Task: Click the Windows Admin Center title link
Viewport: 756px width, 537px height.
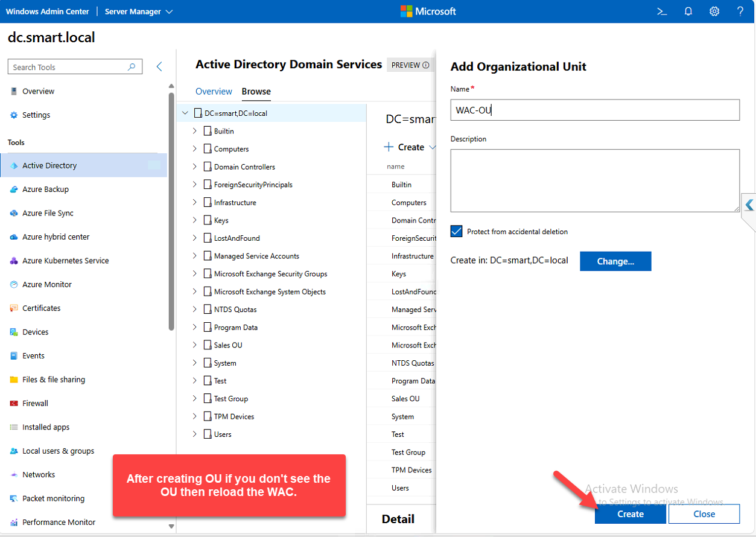Action: [47, 11]
